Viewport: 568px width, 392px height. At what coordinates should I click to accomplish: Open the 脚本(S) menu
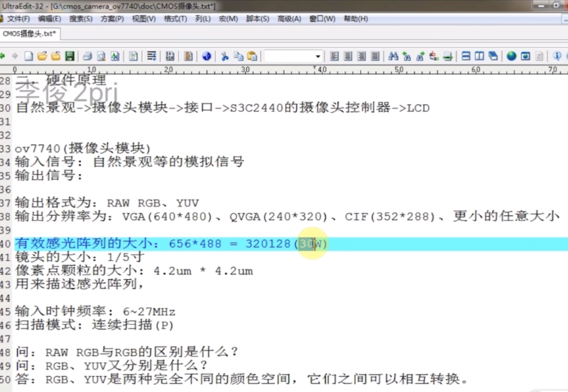click(x=258, y=19)
